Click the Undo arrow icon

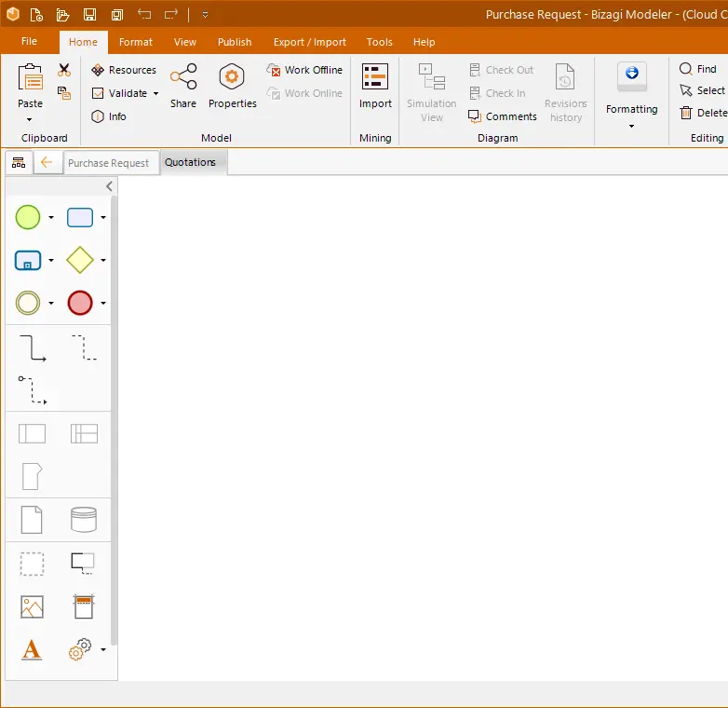click(x=144, y=14)
